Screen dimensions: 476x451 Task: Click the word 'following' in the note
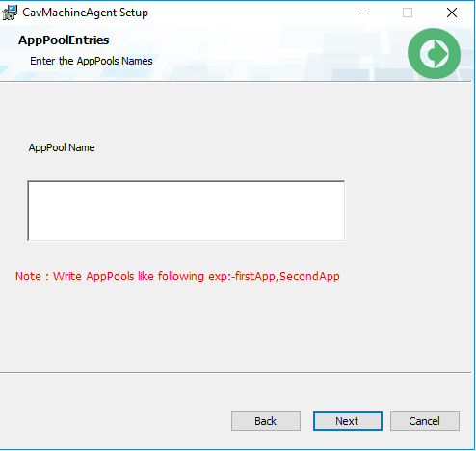click(181, 277)
